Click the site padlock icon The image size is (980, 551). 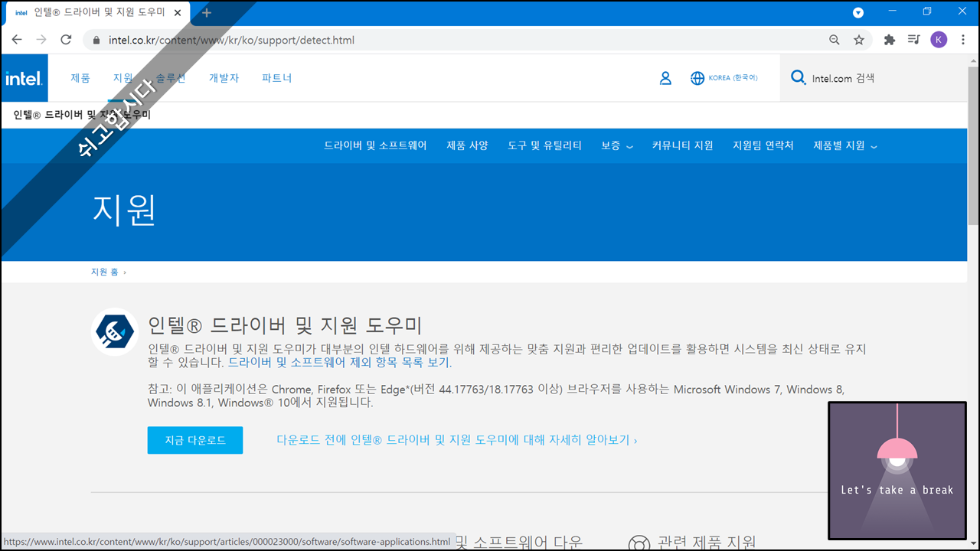[96, 40]
